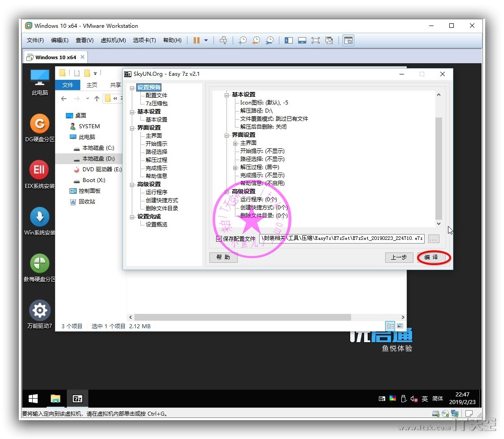504x439 pixels.
Task: Select 配置文件 in left tree
Action: (x=156, y=95)
